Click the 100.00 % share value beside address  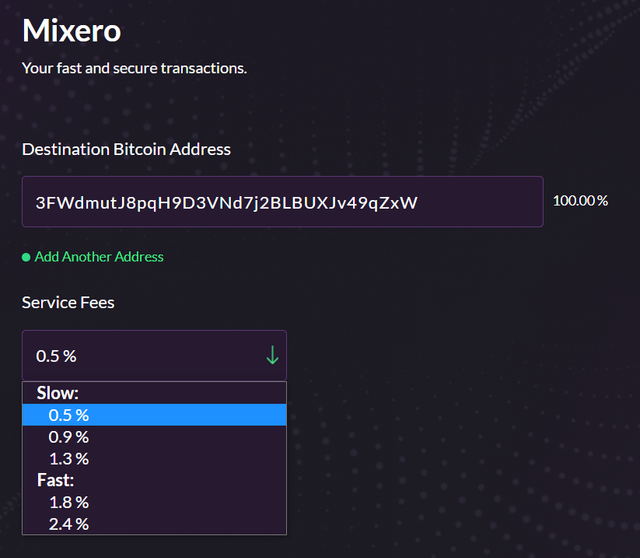pyautogui.click(x=580, y=201)
